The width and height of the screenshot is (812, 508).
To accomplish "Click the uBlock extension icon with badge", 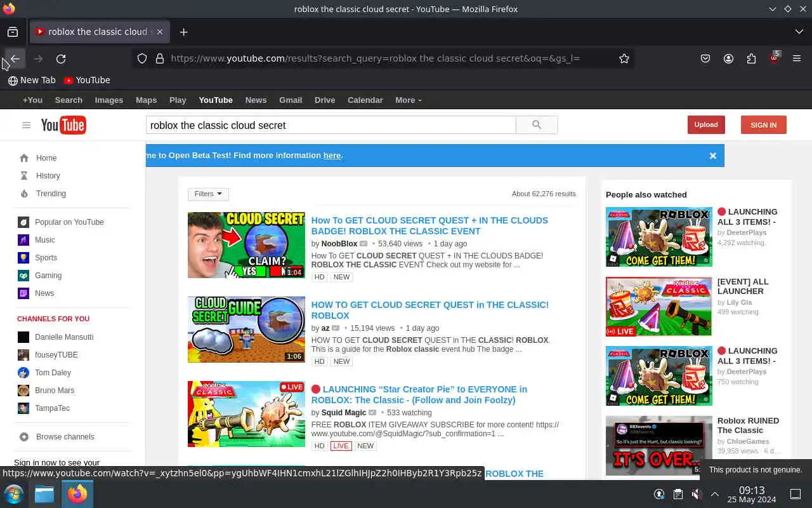I will point(774,58).
